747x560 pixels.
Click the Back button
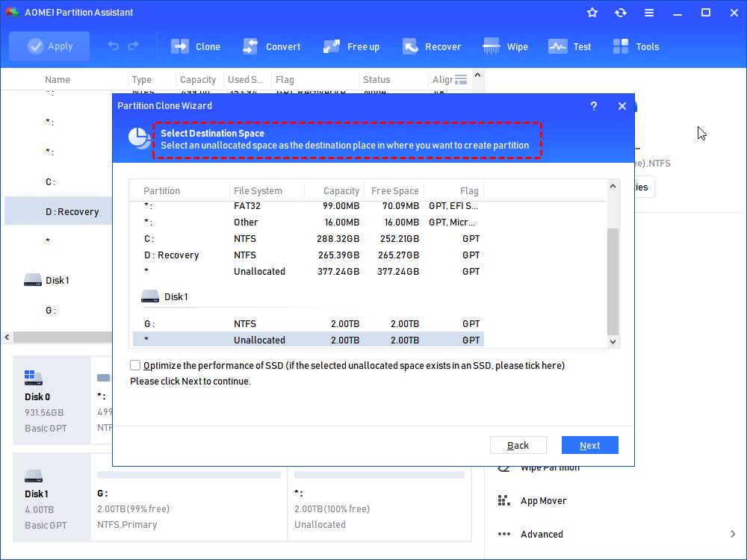click(518, 445)
